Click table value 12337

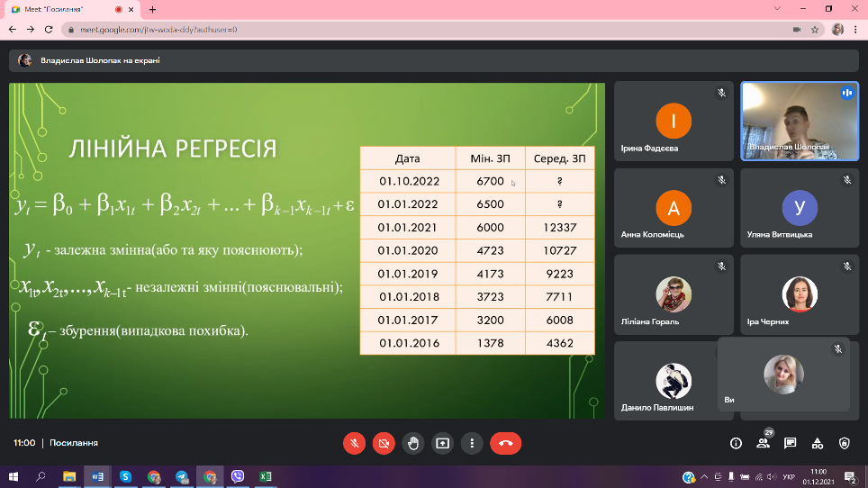(x=560, y=228)
